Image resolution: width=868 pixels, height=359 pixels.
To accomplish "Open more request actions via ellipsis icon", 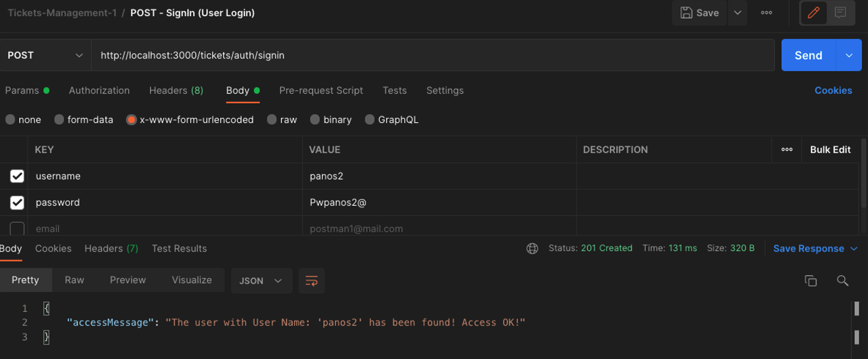I will tap(766, 12).
